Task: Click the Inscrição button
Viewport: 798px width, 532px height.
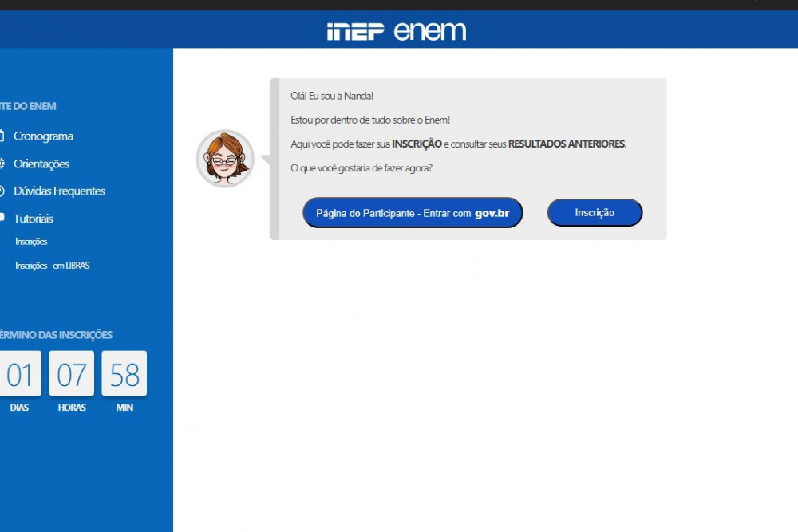Action: pyautogui.click(x=595, y=212)
